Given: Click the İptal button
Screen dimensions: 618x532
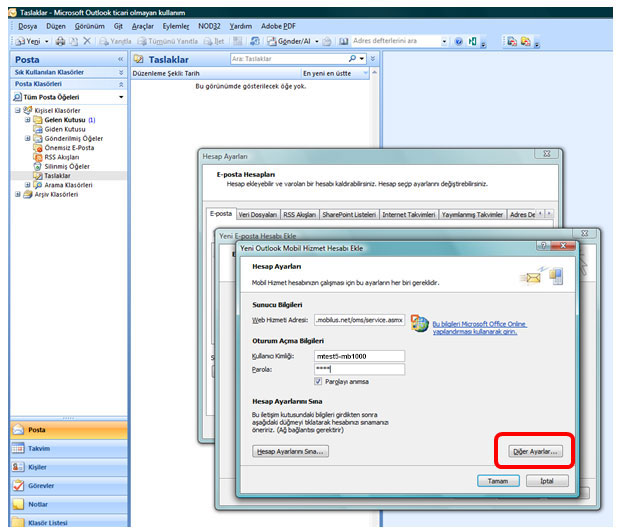Looking at the screenshot, I should pos(547,481).
